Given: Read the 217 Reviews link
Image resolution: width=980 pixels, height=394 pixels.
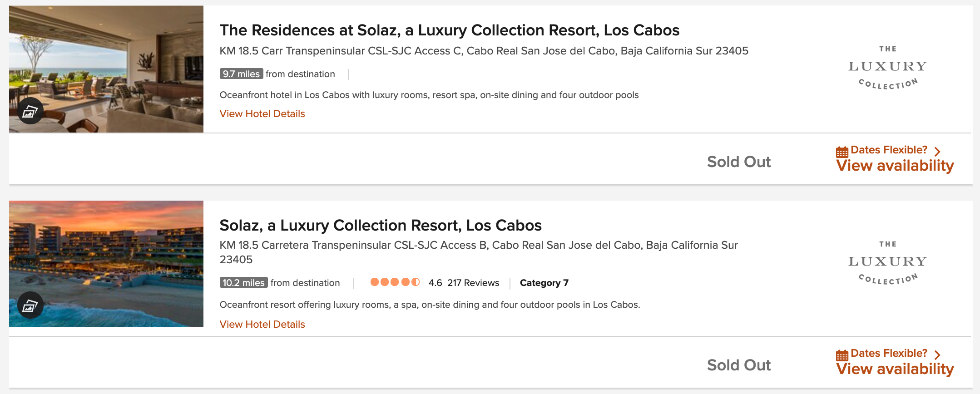Looking at the screenshot, I should pos(473,283).
